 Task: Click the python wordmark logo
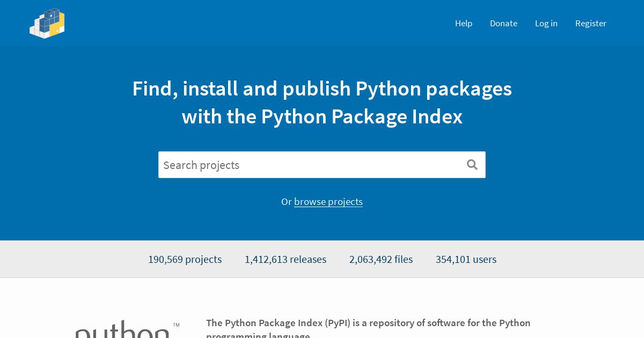point(127,329)
